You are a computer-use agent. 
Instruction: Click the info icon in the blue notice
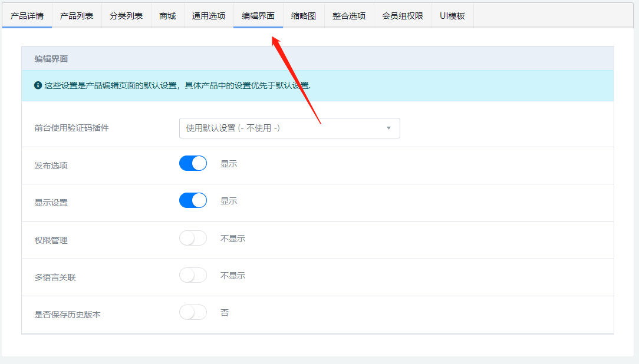38,85
